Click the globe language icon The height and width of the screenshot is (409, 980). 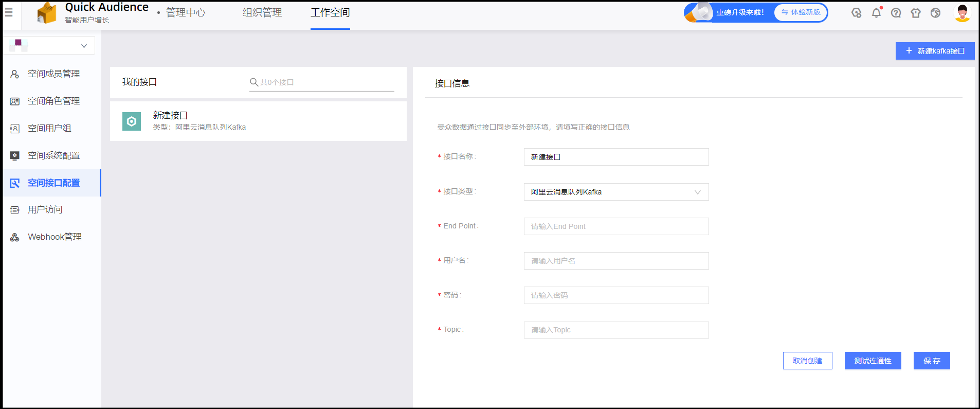click(x=935, y=13)
